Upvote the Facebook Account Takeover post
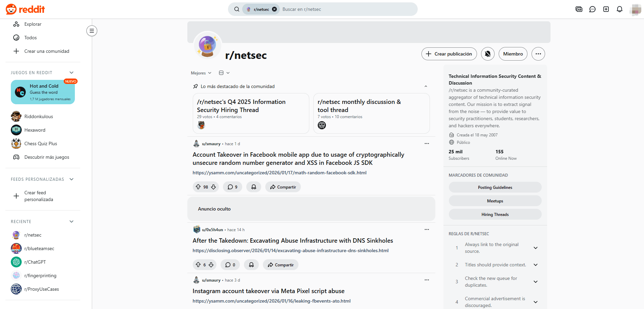 pyautogui.click(x=198, y=187)
